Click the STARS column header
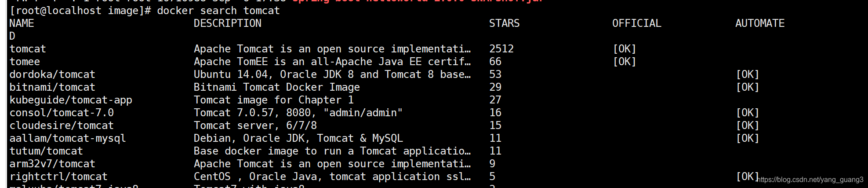 click(x=504, y=23)
